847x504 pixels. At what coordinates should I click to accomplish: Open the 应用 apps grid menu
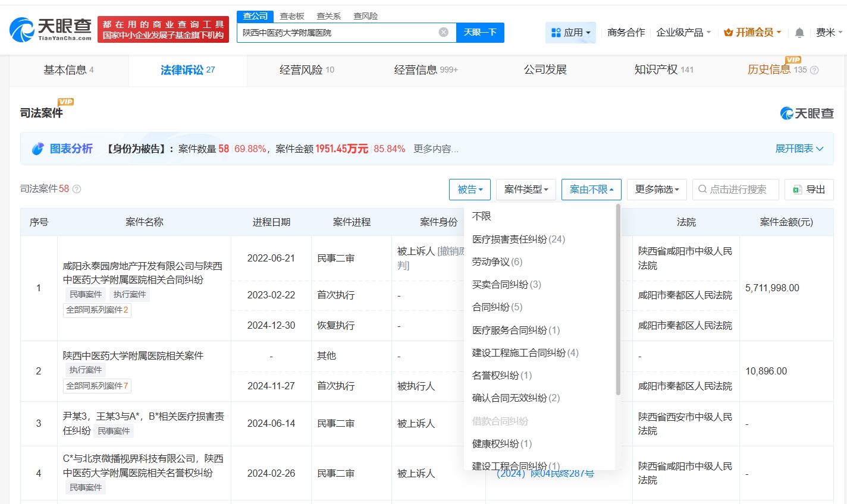[x=570, y=33]
